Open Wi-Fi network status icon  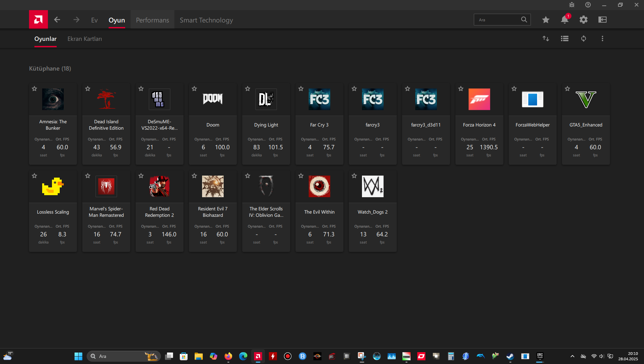(594, 356)
